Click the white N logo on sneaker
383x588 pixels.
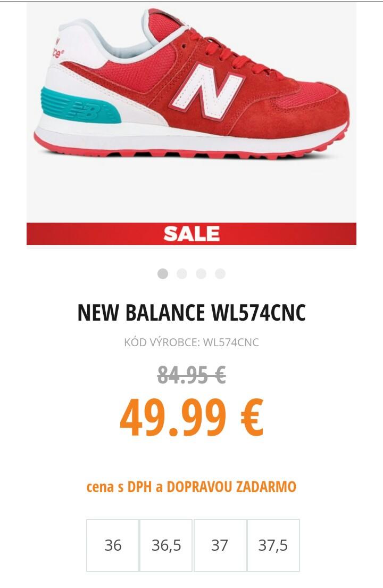207,92
